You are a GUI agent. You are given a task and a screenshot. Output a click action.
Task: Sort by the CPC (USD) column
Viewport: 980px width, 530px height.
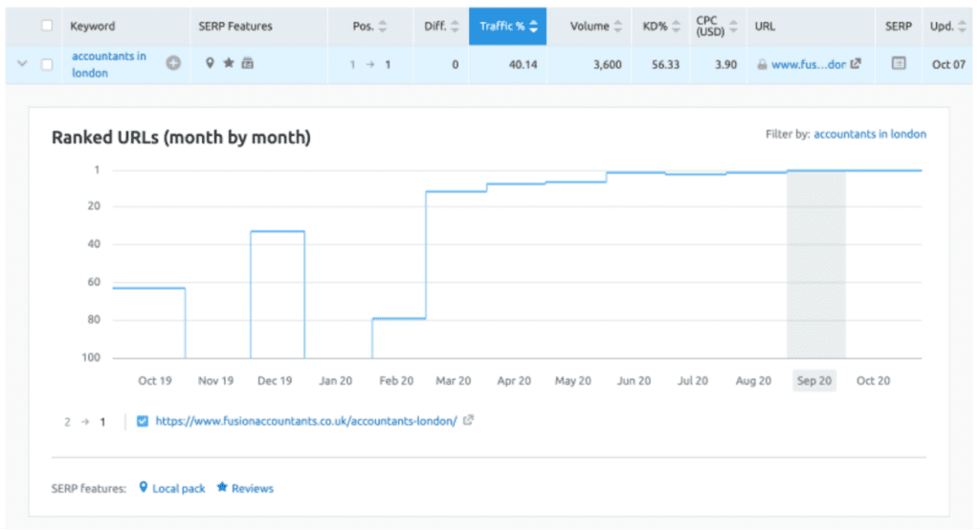(x=717, y=26)
